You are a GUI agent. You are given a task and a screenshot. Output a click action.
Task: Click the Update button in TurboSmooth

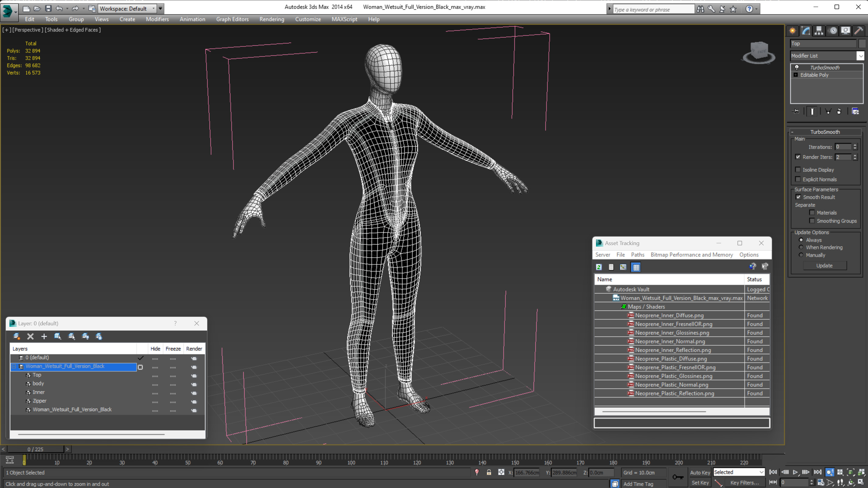tap(824, 265)
